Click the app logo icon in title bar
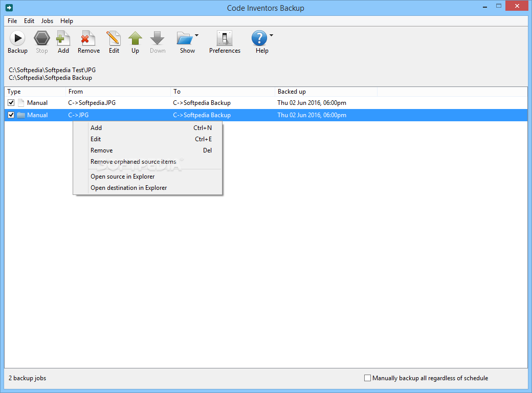The width and height of the screenshot is (532, 393). (x=9, y=8)
